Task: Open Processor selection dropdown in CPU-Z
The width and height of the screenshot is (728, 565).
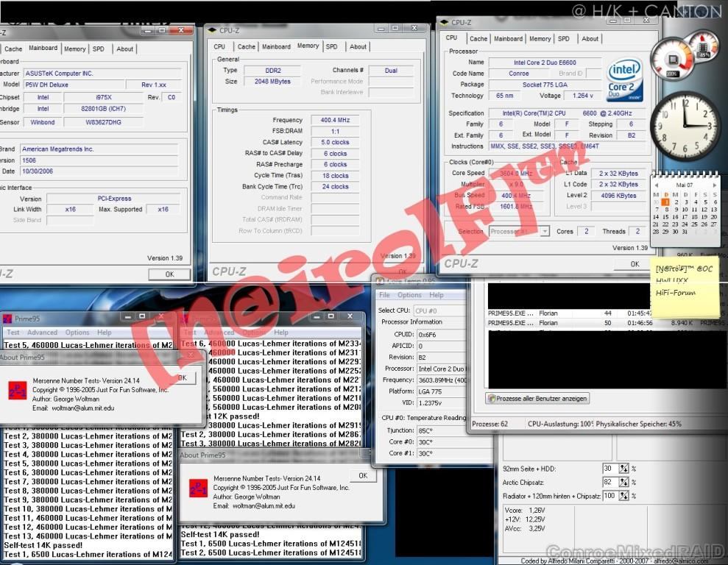Action: click(545, 231)
